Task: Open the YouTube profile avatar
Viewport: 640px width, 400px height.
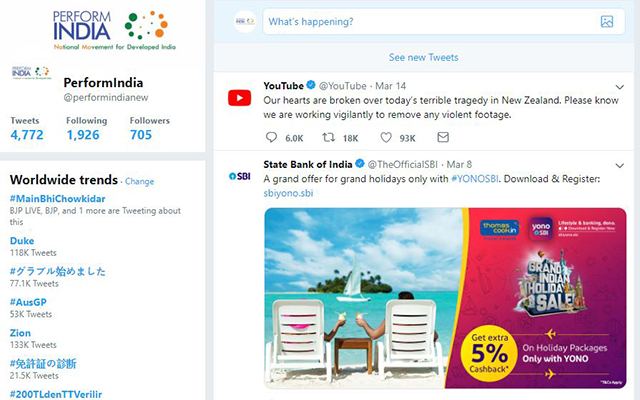Action: 240,98
